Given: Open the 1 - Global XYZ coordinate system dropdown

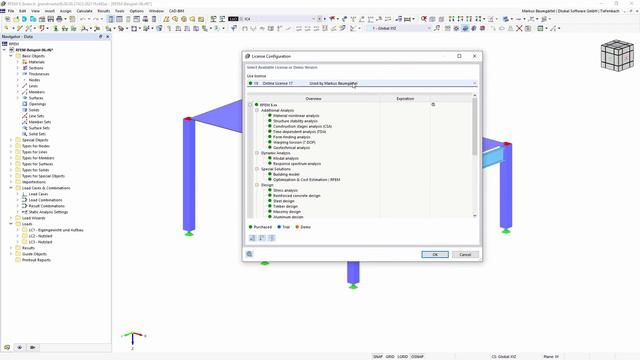Looking at the screenshot, I should coord(429,28).
